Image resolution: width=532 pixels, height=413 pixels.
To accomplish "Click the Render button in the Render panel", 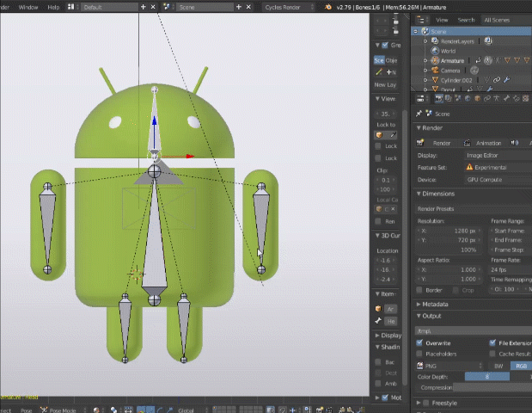I will point(437,143).
